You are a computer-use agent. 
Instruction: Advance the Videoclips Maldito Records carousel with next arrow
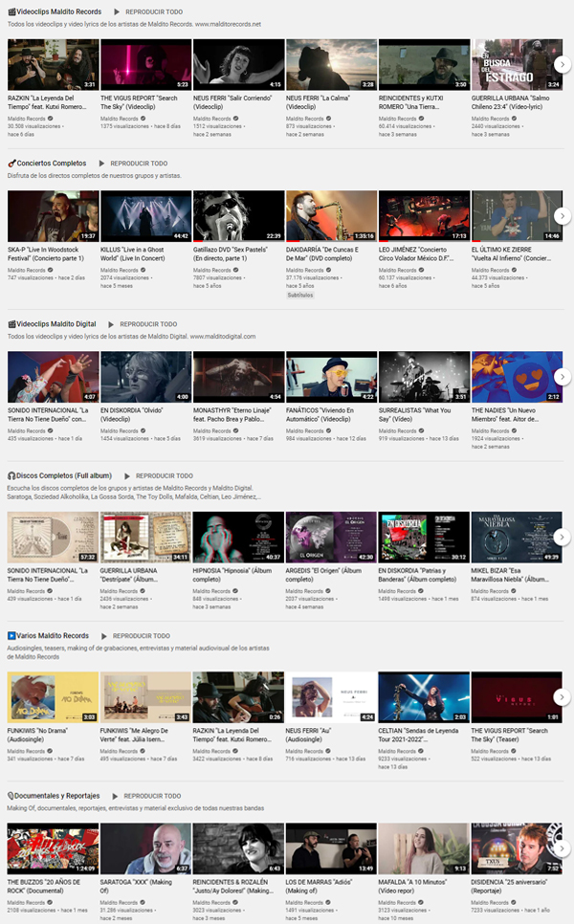coord(563,64)
